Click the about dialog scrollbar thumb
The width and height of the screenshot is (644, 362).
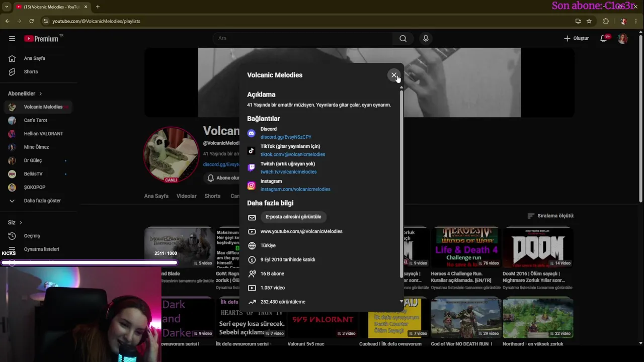tap(401, 184)
